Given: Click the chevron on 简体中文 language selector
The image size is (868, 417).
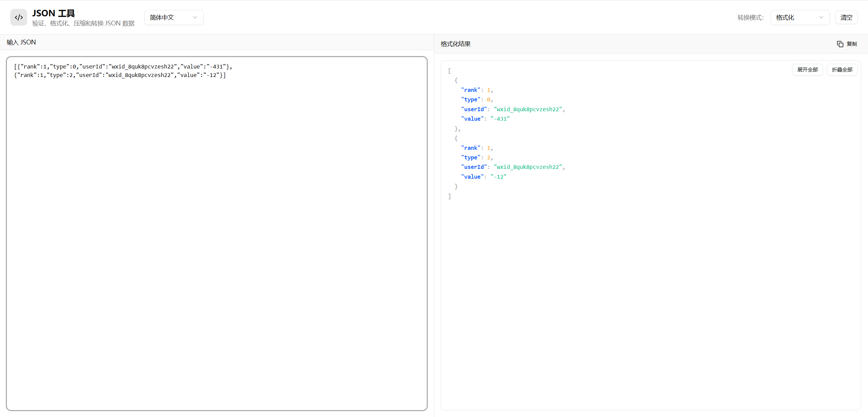Looking at the screenshot, I should point(195,17).
